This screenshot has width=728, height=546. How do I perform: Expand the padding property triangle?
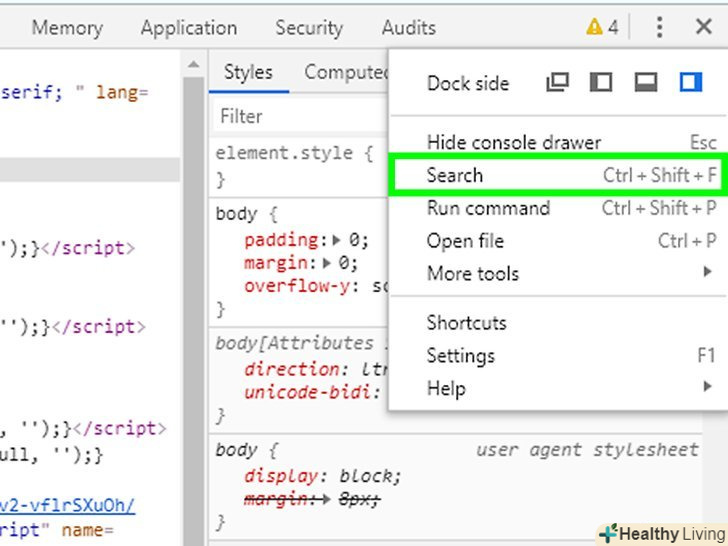(337, 240)
